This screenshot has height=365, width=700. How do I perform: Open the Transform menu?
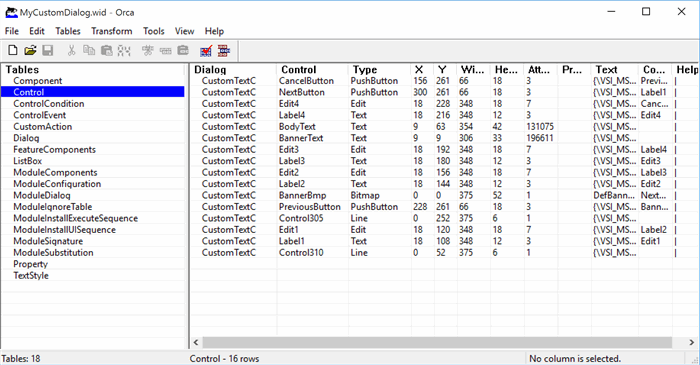click(112, 31)
